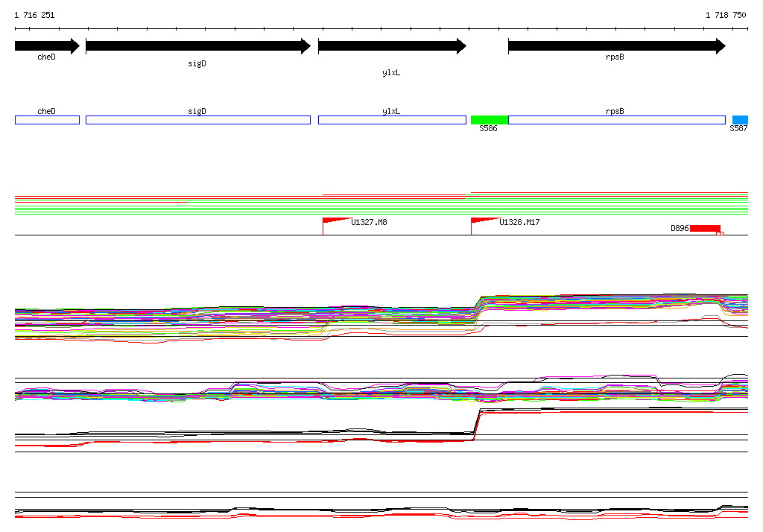Click the U1327.M8 red flag marker
This screenshot has width=763, height=532.
[336, 226]
